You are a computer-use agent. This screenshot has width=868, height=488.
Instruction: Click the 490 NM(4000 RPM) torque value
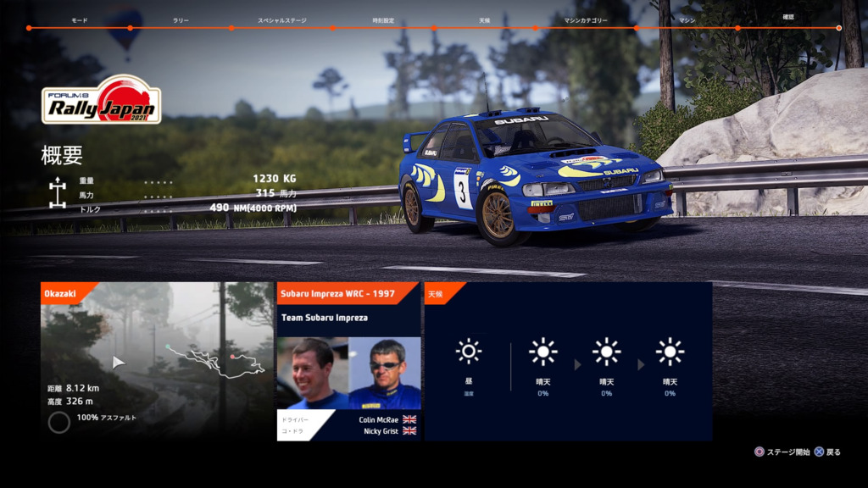(253, 208)
